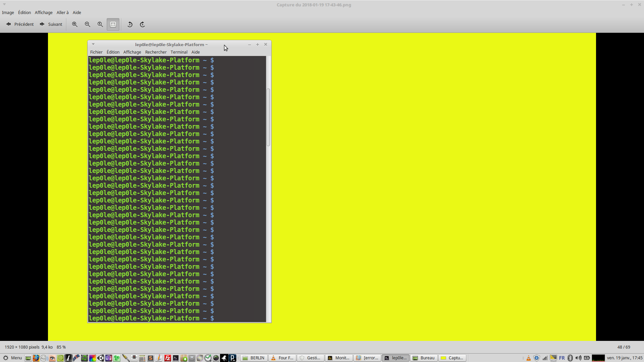Image resolution: width=644 pixels, height=362 pixels.
Task: Click the zoom in magnifier icon
Action: [x=75, y=24]
